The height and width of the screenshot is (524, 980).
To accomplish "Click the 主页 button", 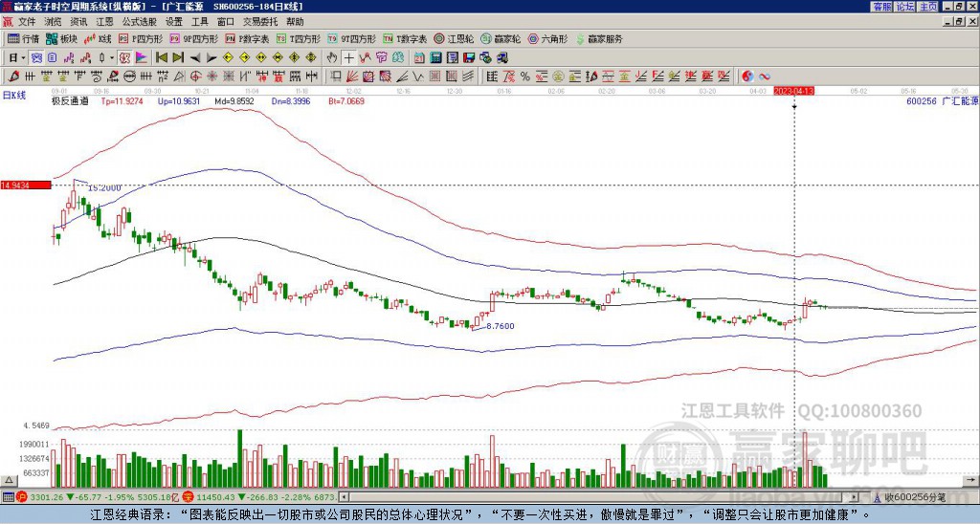I will [928, 7].
